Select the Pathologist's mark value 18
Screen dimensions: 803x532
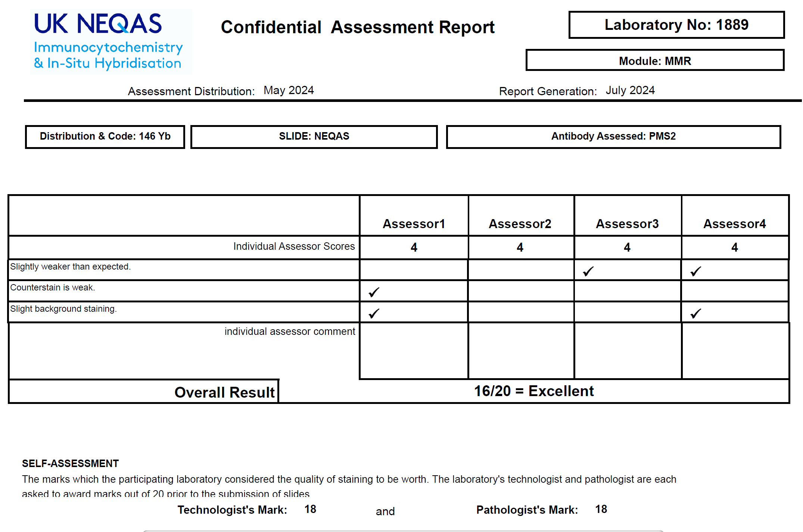point(601,509)
